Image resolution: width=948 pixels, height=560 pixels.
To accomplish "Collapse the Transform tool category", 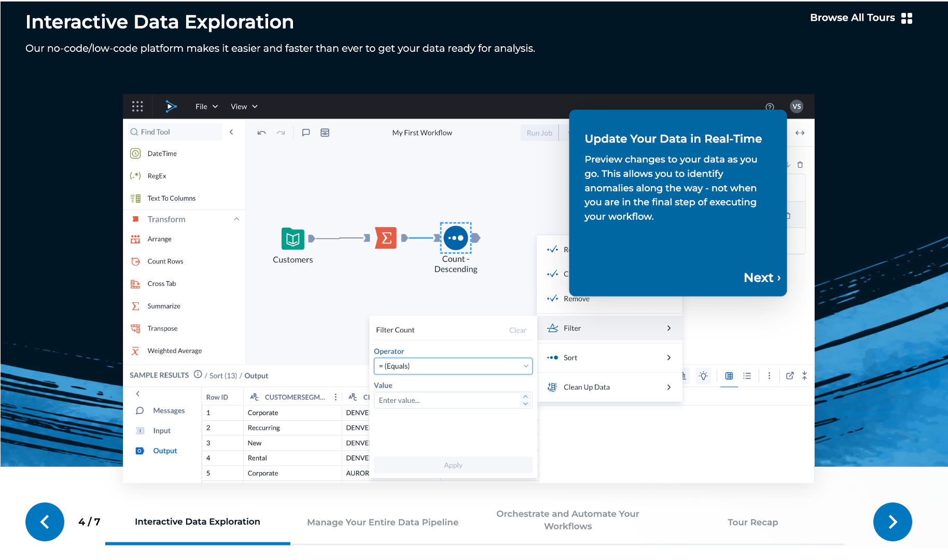I will coord(236,219).
